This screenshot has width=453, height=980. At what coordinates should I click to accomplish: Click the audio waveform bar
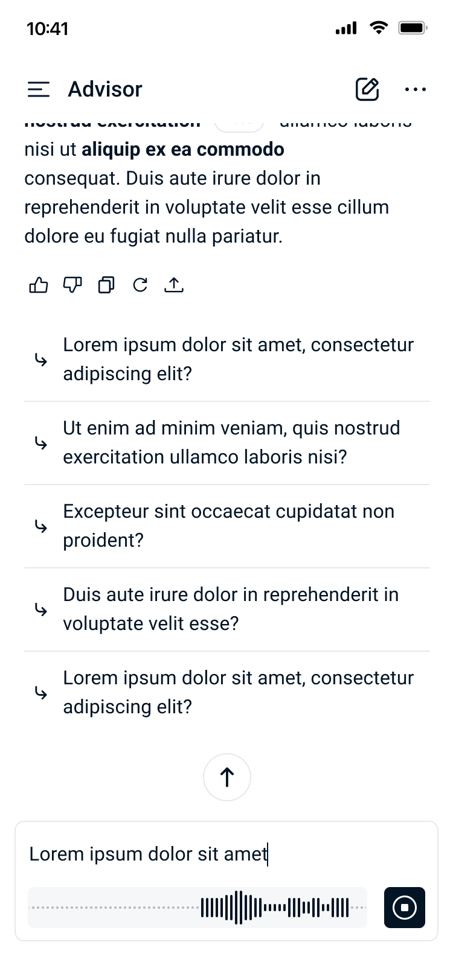pos(197,907)
